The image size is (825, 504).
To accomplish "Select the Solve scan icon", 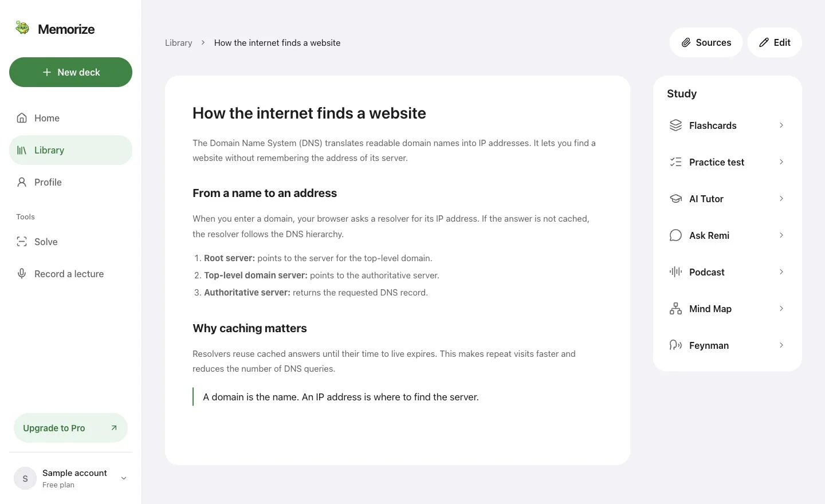I will (22, 242).
